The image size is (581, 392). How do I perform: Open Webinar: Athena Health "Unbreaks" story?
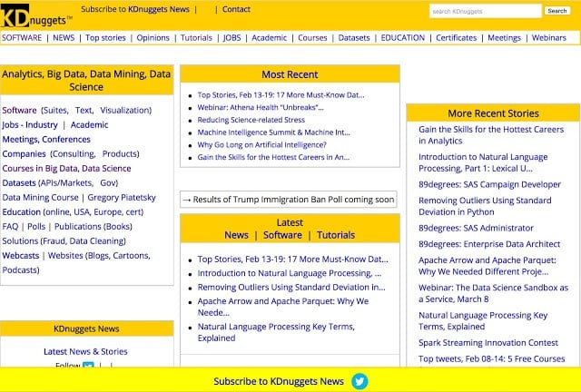pyautogui.click(x=261, y=107)
